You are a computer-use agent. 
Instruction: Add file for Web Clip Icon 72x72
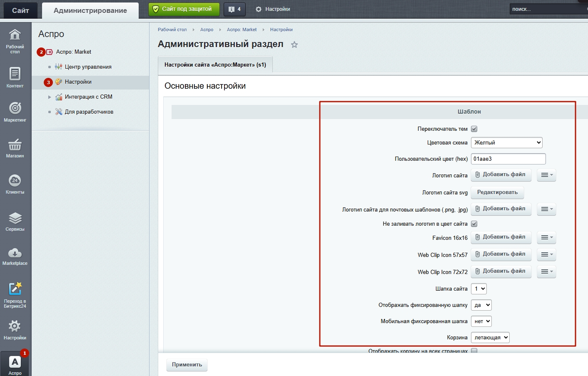coord(501,271)
